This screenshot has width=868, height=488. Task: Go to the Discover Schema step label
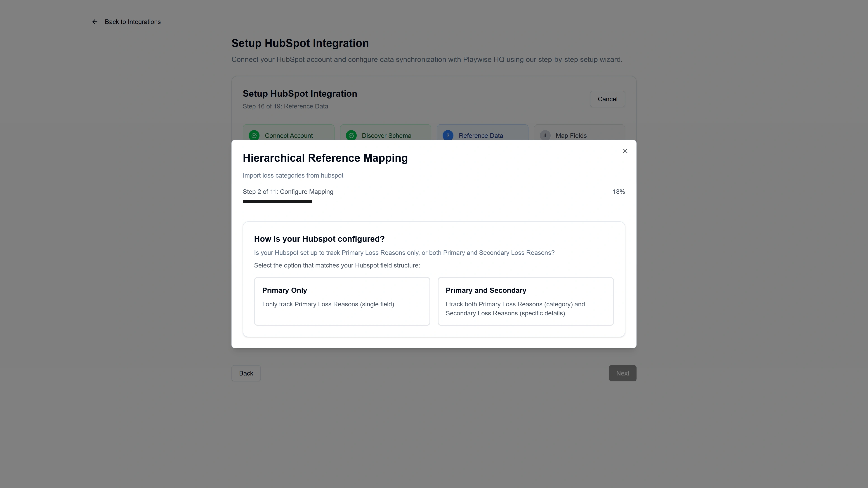tap(386, 136)
